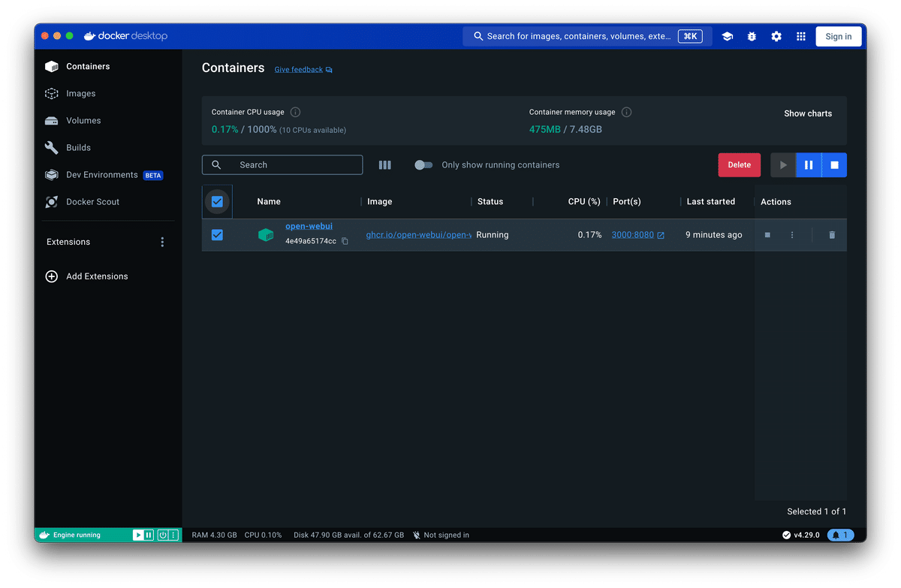Click the bulk Stop button
The image size is (901, 588).
pos(834,165)
